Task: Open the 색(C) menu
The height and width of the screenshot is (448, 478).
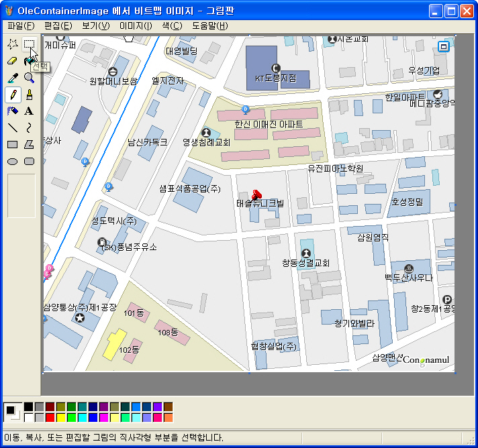Action: [x=172, y=26]
